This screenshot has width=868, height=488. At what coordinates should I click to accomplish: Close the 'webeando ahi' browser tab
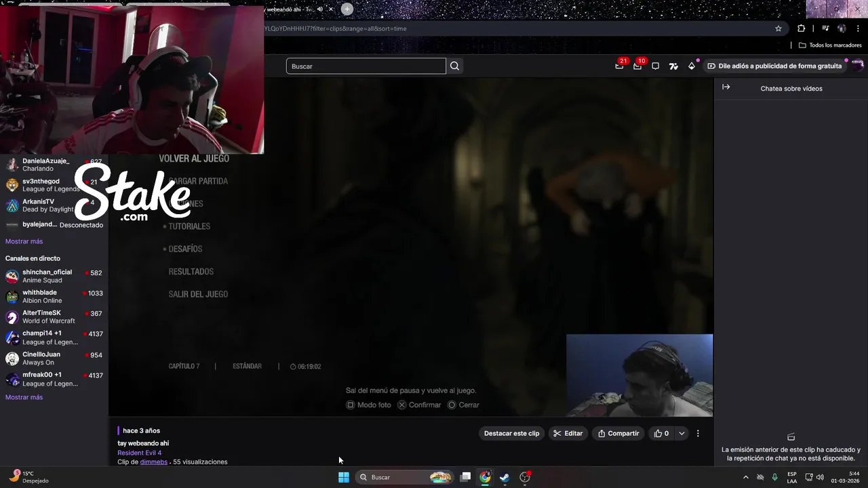330,9
